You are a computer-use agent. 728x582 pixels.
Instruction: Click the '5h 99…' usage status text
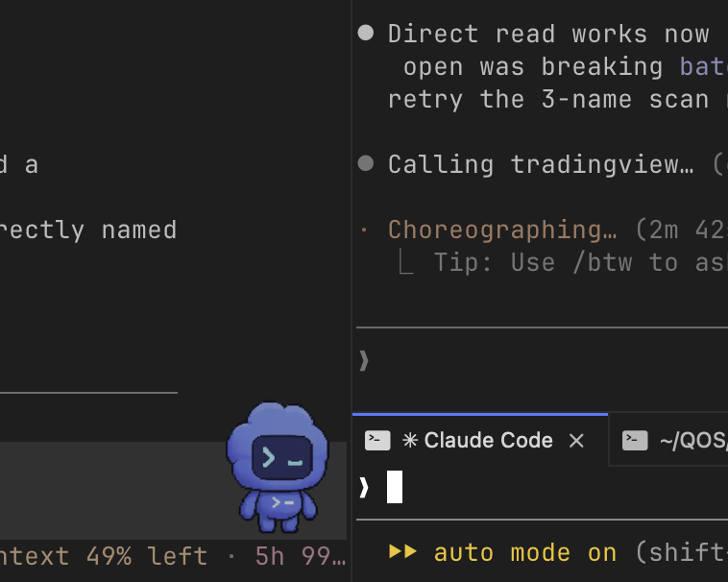click(x=301, y=556)
